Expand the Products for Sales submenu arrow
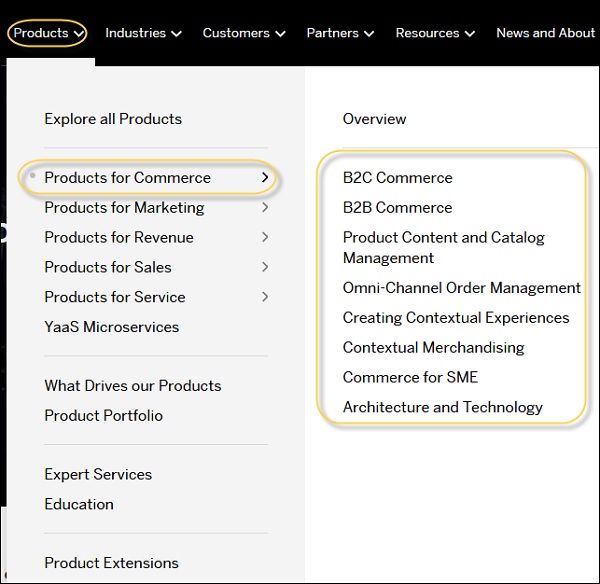The height and width of the screenshot is (584, 600). [x=265, y=267]
